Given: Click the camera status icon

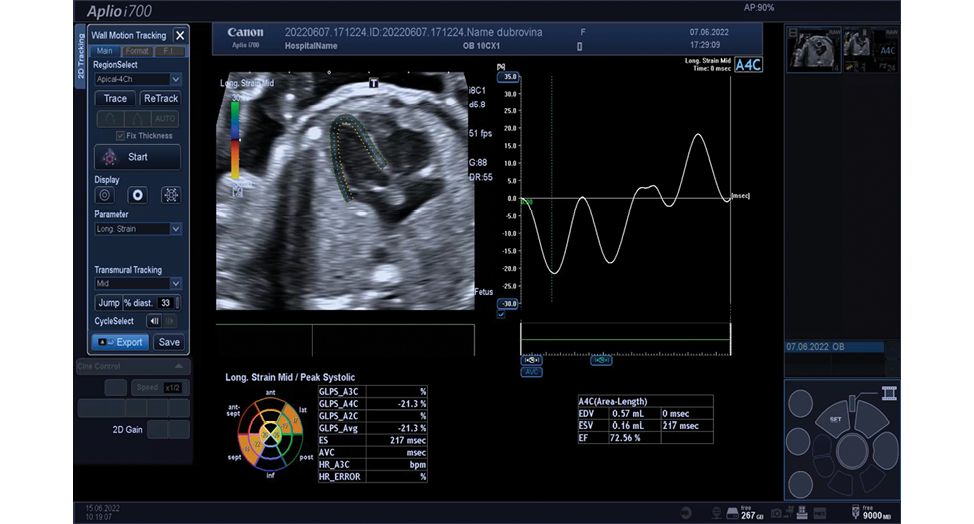Looking at the screenshot, I should click(776, 513).
